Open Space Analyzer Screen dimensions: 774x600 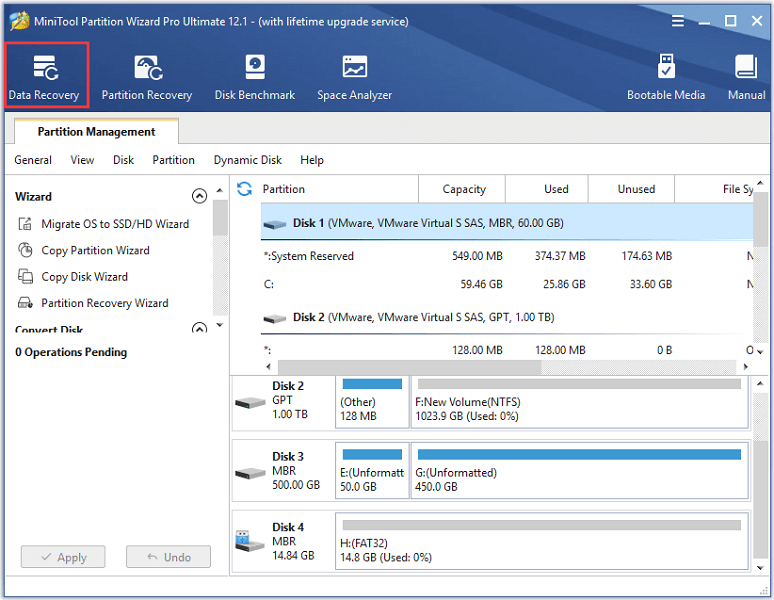(354, 77)
